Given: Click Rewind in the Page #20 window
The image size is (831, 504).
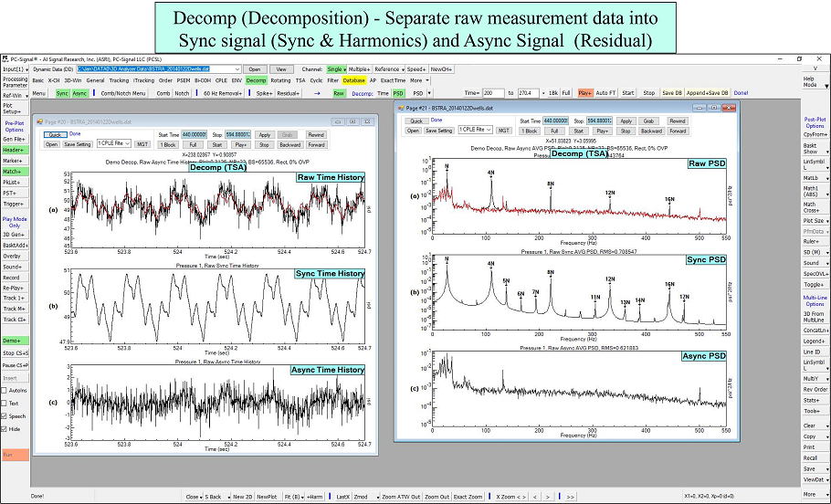Looking at the screenshot, I should point(316,134).
